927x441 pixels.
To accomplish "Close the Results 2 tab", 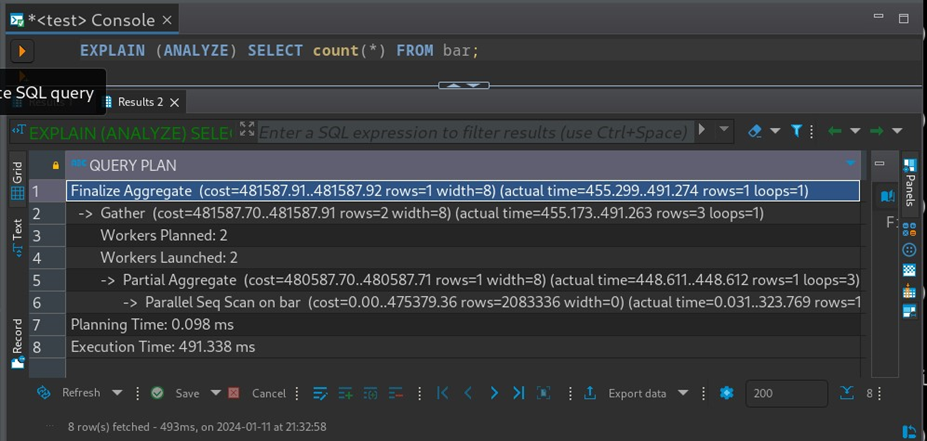I will coord(174,102).
